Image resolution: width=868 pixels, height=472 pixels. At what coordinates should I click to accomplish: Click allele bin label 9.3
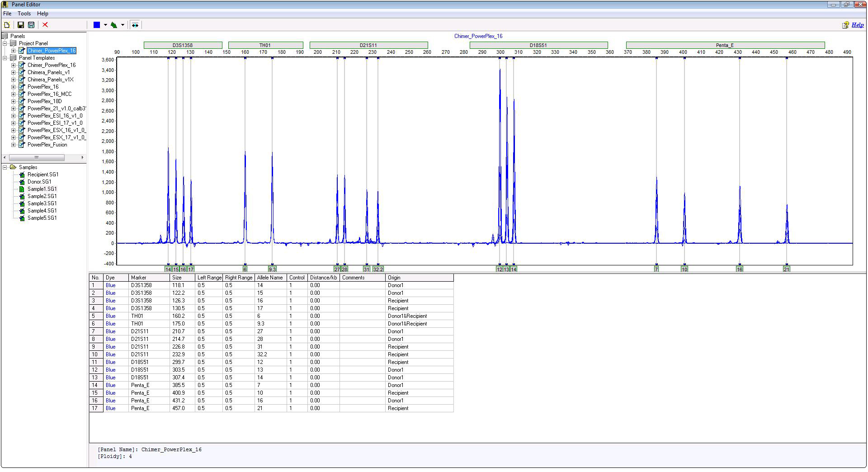click(x=272, y=269)
